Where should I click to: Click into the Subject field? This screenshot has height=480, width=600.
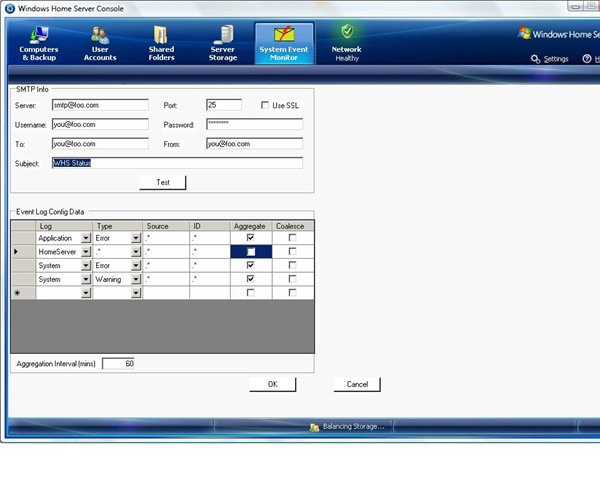coord(177,163)
